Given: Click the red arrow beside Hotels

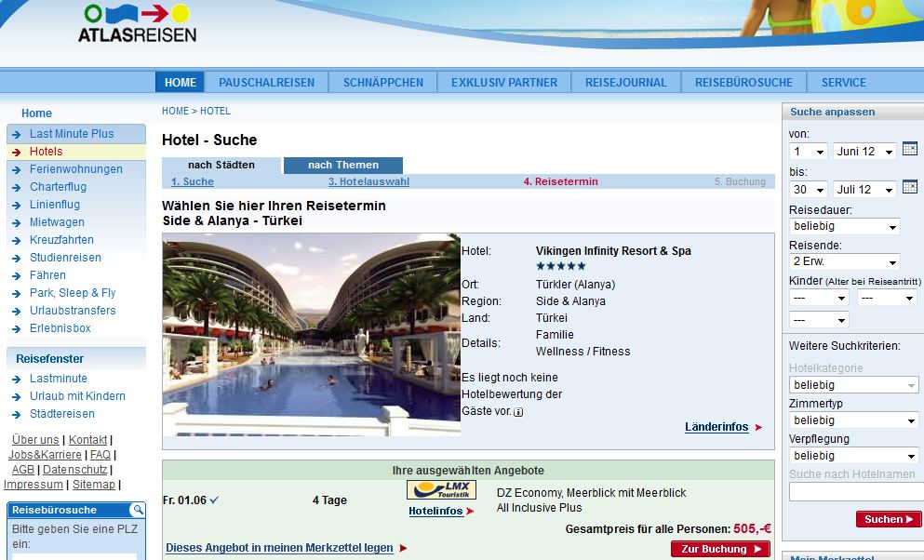Looking at the screenshot, I should pos(17,152).
